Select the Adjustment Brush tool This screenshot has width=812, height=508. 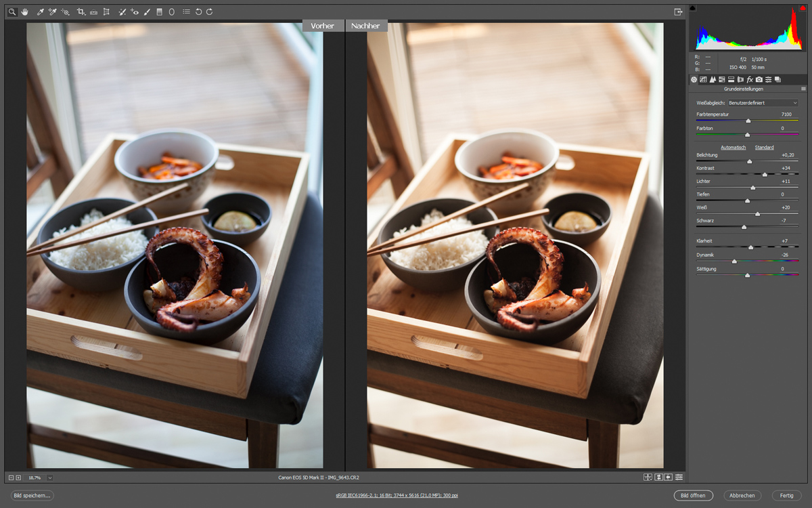147,12
